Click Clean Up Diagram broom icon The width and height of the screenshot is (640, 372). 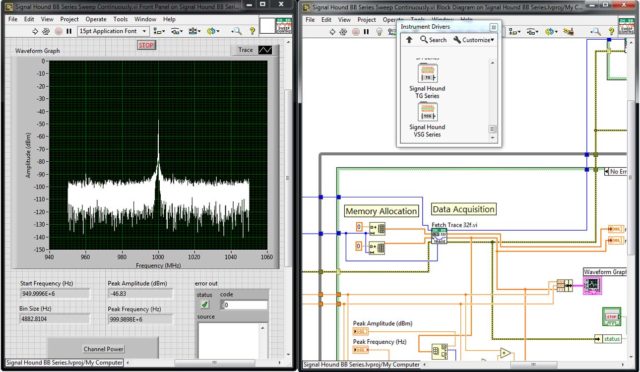569,31
